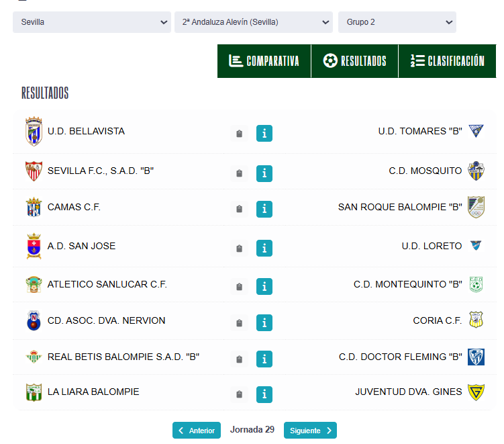Click the La Liara Balompie crest
The image size is (504, 444).
click(34, 392)
